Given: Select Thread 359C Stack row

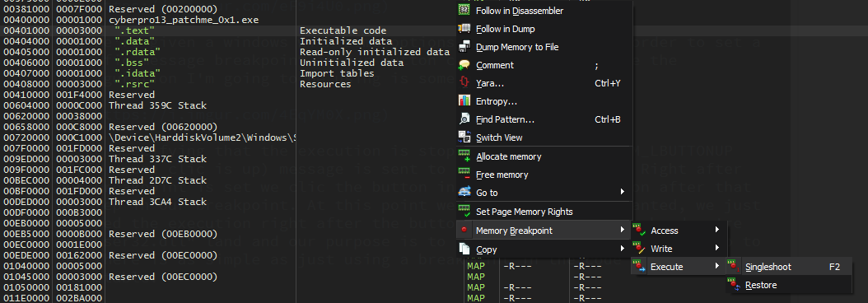Looking at the screenshot, I should tap(157, 105).
